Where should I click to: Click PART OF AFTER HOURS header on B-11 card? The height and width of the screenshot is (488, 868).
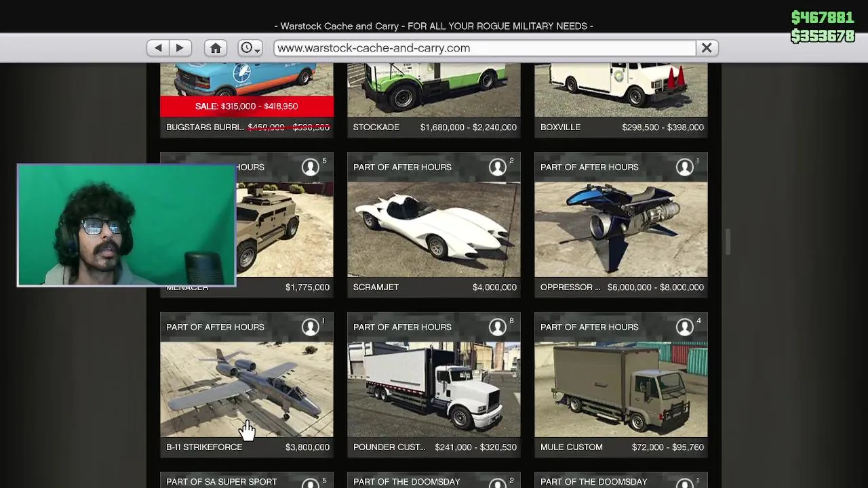[215, 327]
